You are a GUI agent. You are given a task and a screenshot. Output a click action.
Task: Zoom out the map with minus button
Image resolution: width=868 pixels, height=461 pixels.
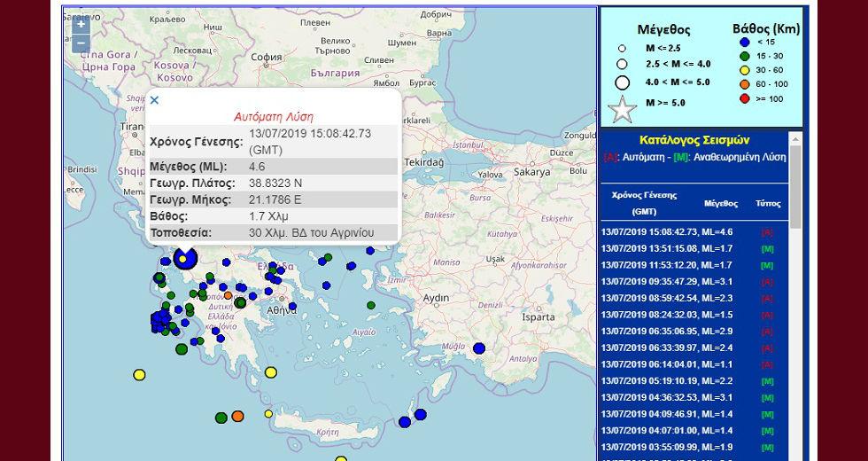[81, 43]
